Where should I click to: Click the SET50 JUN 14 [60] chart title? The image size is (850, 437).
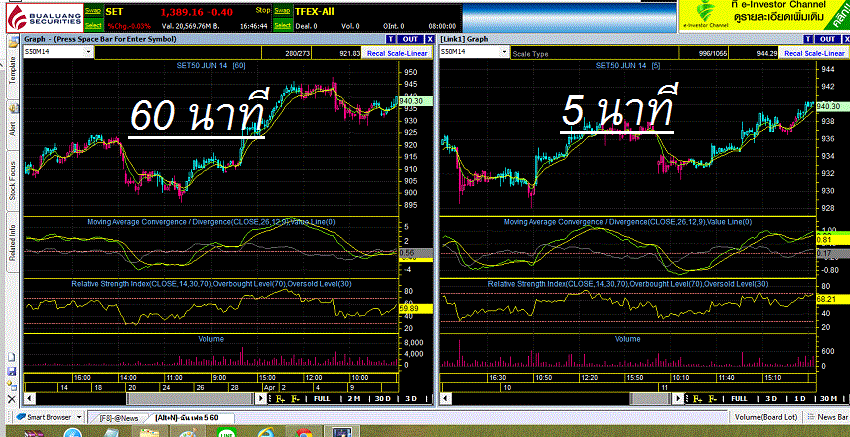[x=211, y=66]
